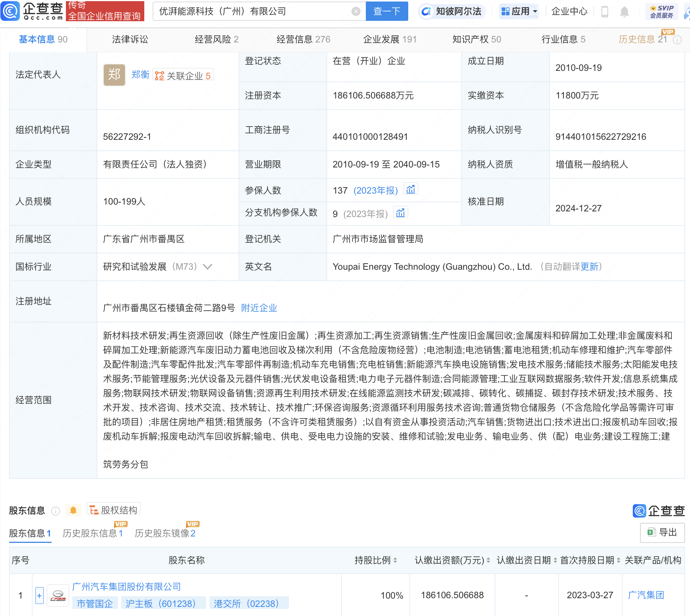The height and width of the screenshot is (616, 690).
Task: Open 广州汽车集团股份有限公司 shareholder link
Action: pyautogui.click(x=126, y=587)
